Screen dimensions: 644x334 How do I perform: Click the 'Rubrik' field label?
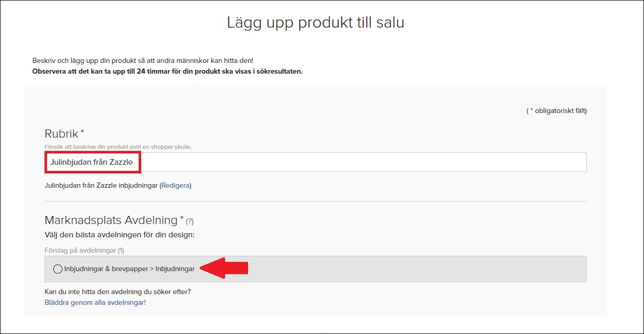point(61,134)
